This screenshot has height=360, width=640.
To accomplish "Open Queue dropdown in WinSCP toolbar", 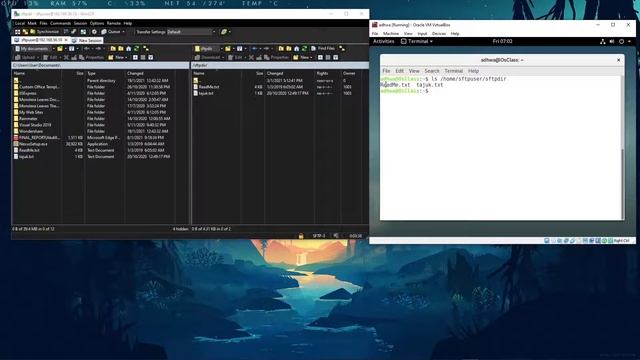I will click(x=113, y=31).
